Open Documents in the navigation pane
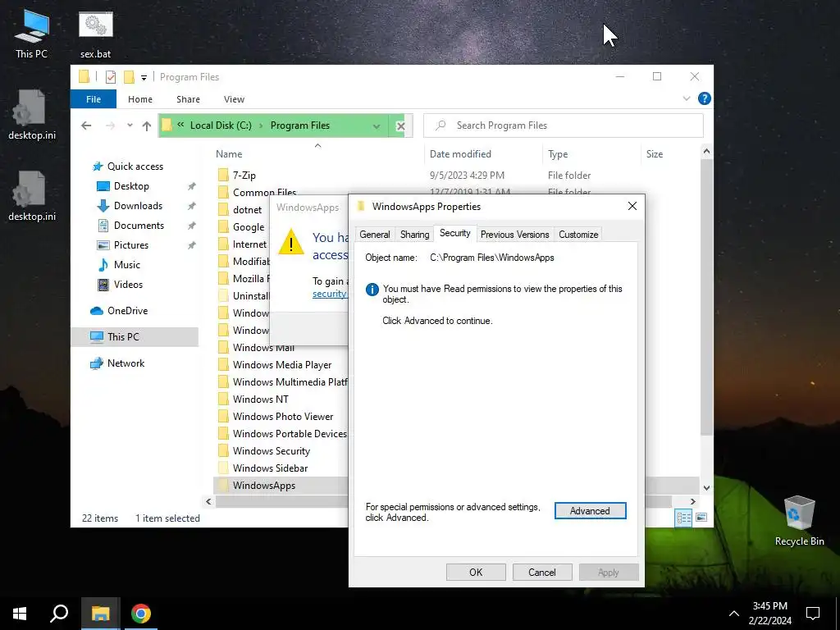The image size is (840, 630). click(x=139, y=226)
